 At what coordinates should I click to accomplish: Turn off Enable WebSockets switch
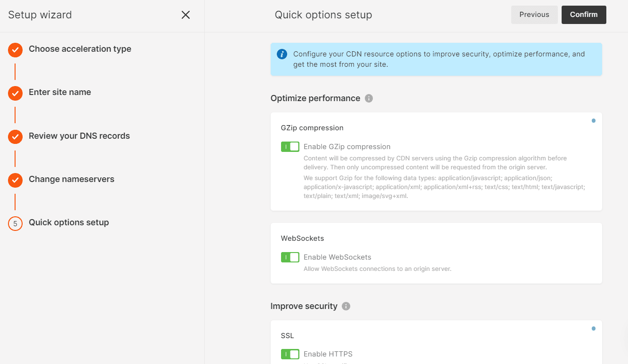290,257
